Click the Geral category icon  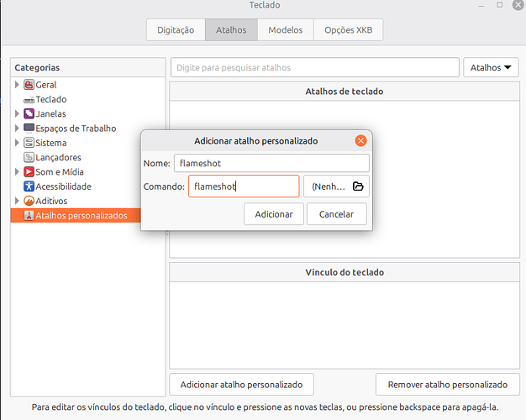29,85
